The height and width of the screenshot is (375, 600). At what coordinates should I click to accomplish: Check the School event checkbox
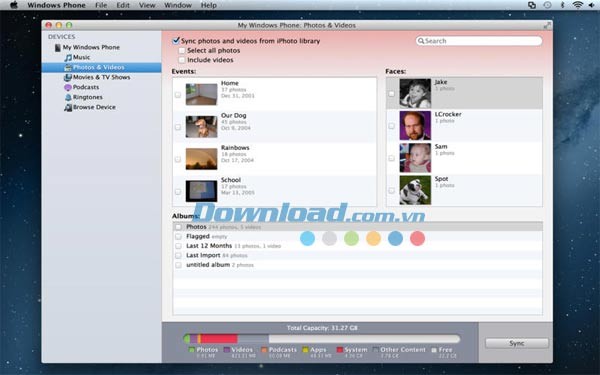click(178, 191)
